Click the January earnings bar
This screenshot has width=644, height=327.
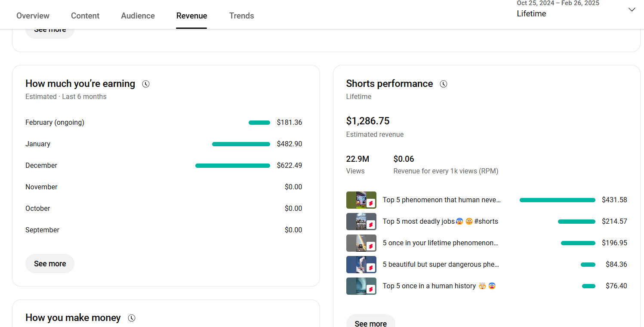pyautogui.click(x=241, y=144)
